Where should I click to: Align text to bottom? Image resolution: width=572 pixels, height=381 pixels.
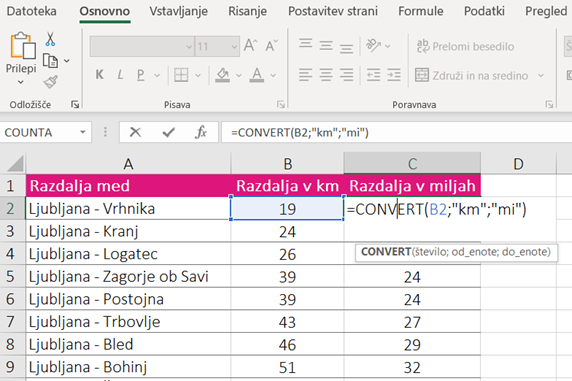click(347, 48)
